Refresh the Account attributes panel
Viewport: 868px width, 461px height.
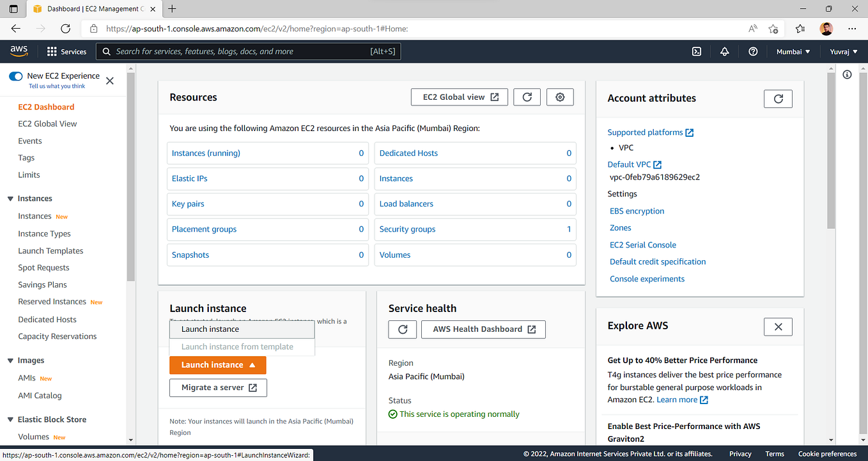pyautogui.click(x=778, y=98)
